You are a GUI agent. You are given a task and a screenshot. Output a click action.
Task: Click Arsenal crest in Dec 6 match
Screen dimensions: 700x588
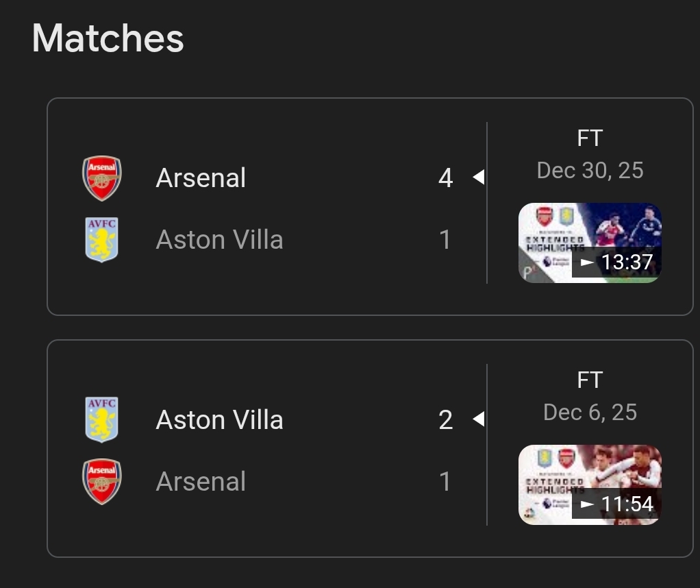102,481
